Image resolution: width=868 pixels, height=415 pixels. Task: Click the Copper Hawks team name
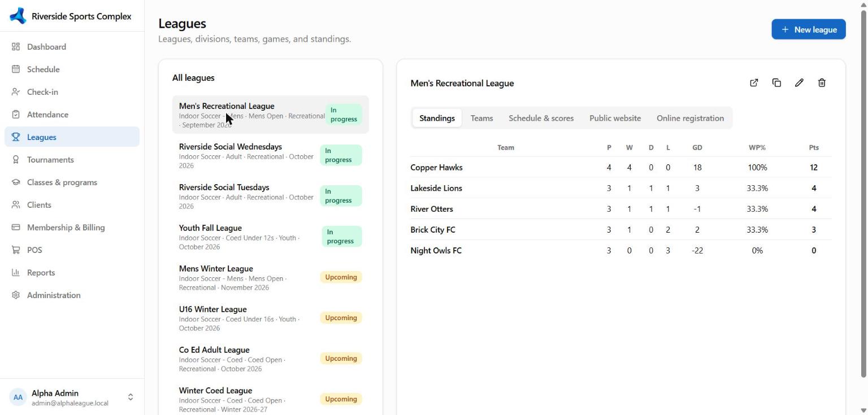point(436,167)
